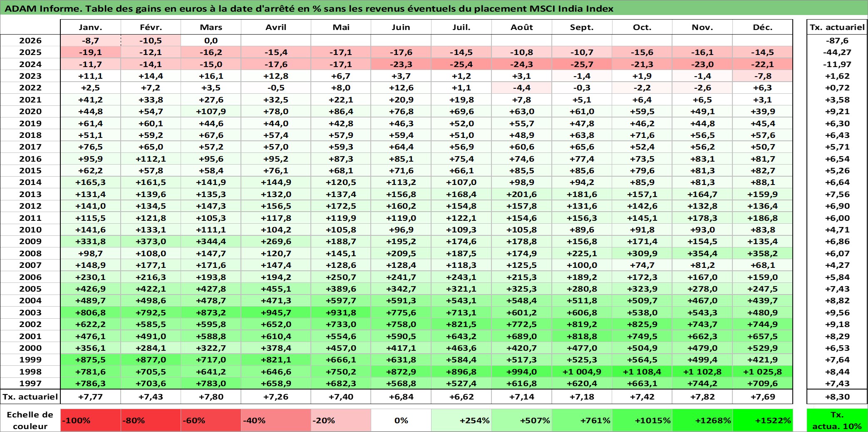Viewport: 868px width, 432px height.
Task: Click the +8,30 overall actuarial rate
Action: pyautogui.click(x=837, y=397)
